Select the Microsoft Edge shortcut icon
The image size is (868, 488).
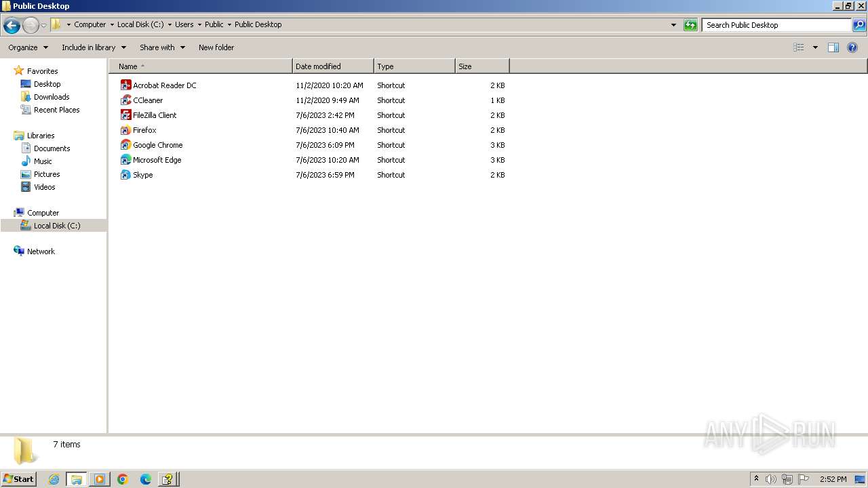(x=125, y=160)
